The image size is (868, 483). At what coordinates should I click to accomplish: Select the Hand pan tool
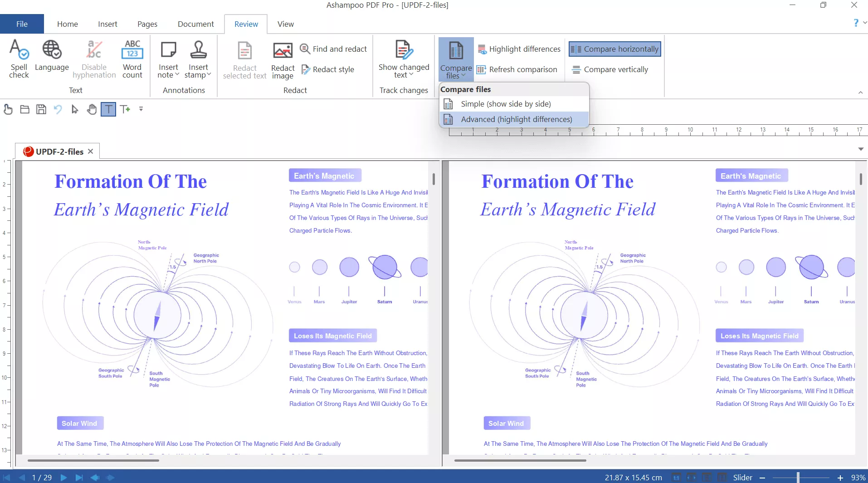92,109
